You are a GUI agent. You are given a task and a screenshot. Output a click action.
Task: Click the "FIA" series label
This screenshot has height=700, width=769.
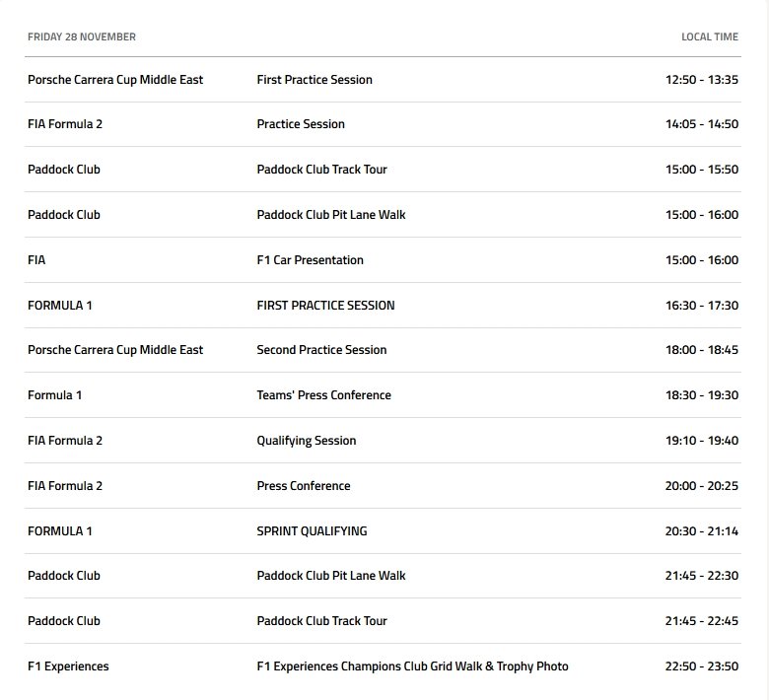[36, 260]
